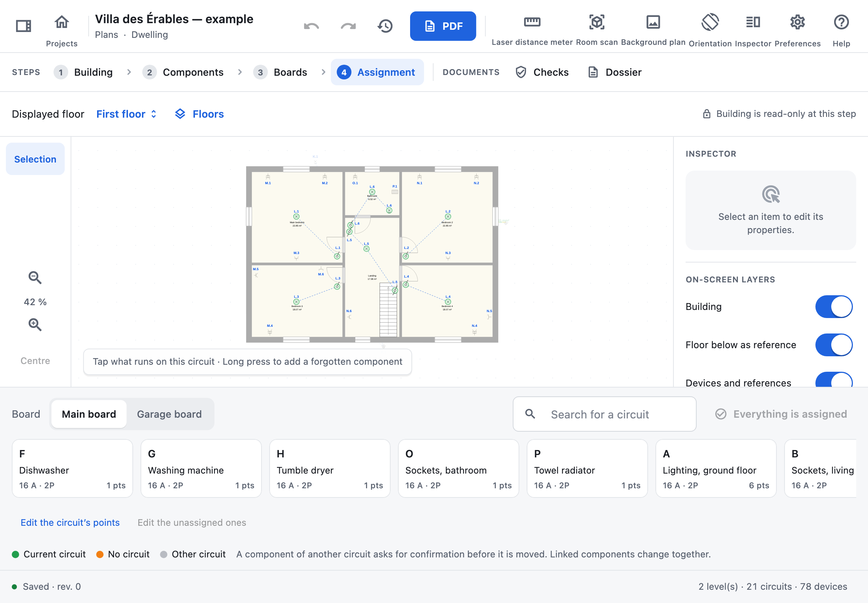Open the Background plan tool

click(652, 30)
